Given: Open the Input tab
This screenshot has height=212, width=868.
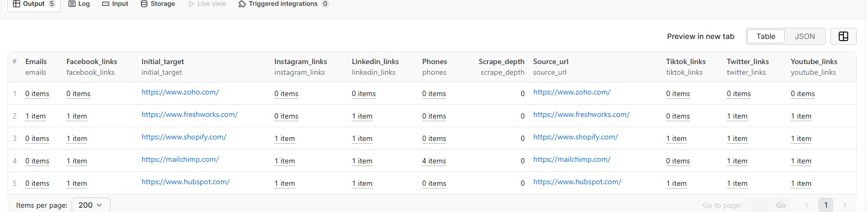Looking at the screenshot, I should point(115,4).
